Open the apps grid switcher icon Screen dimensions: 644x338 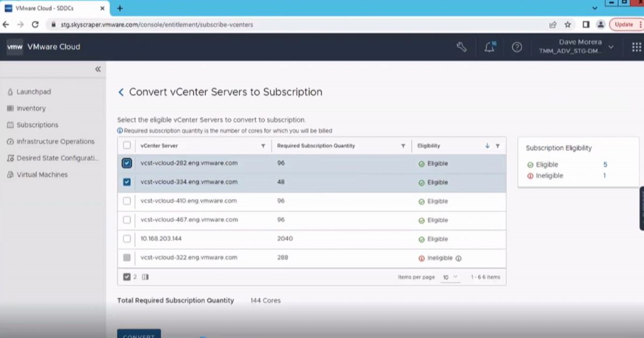point(636,47)
